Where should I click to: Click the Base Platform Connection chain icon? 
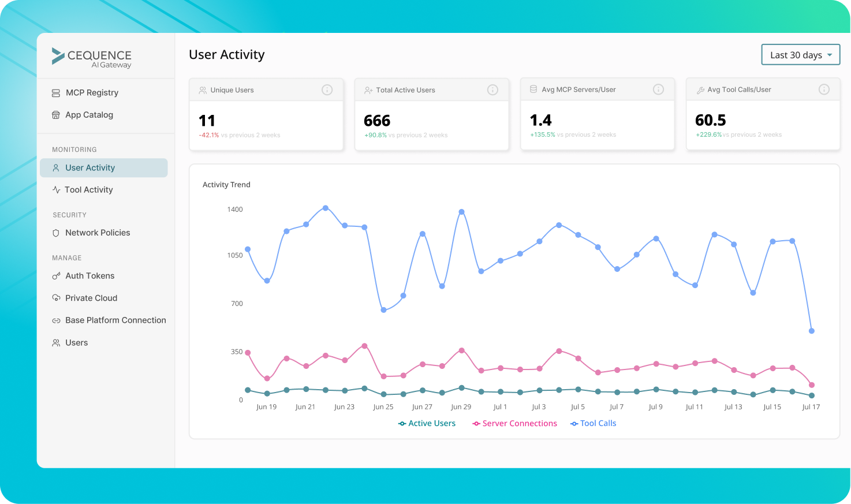point(55,320)
